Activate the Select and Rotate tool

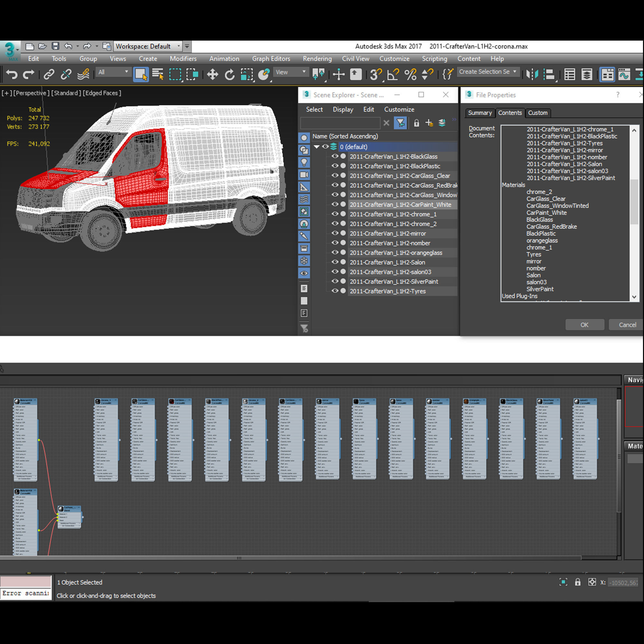coord(229,74)
